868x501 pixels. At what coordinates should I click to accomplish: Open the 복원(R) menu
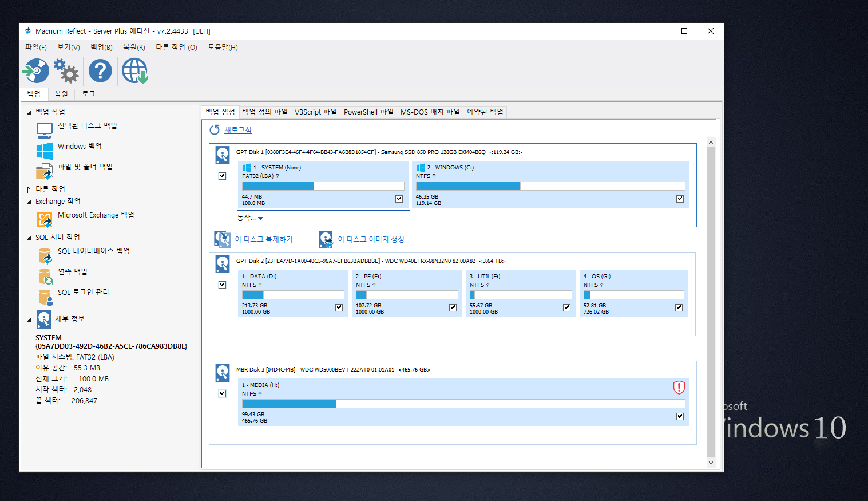(x=134, y=47)
